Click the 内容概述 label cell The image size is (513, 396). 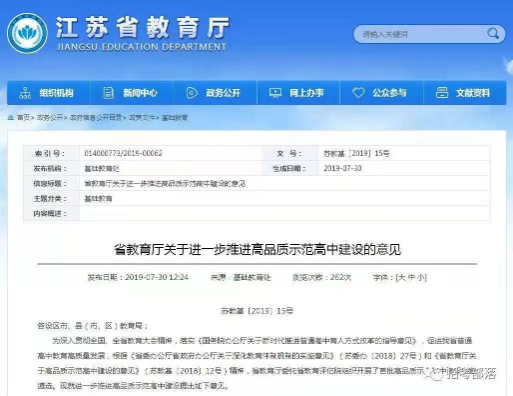(51, 213)
